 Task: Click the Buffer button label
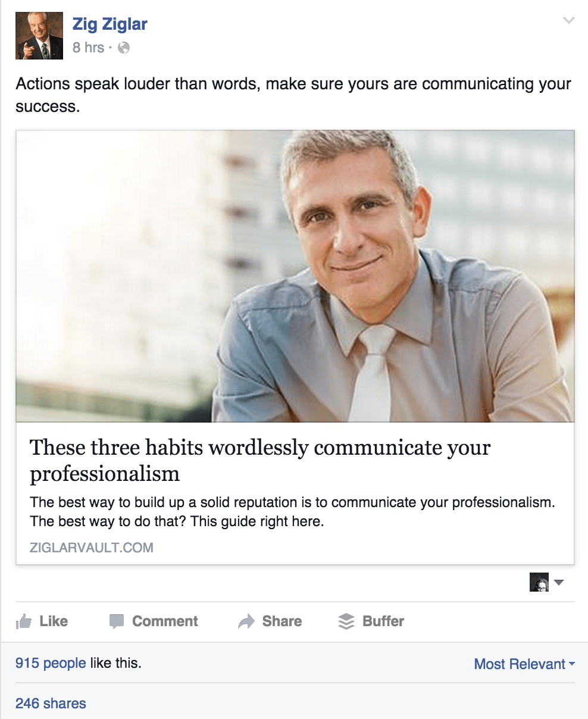pos(383,621)
